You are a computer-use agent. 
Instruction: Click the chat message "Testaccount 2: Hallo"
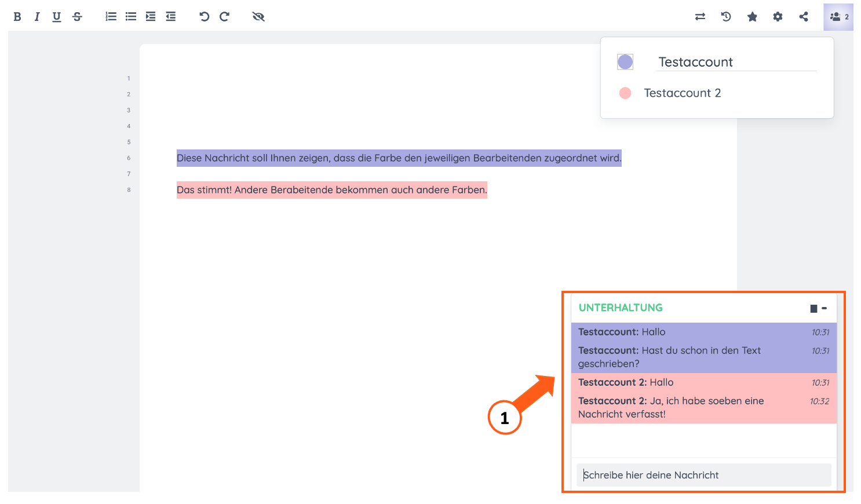[x=704, y=382]
